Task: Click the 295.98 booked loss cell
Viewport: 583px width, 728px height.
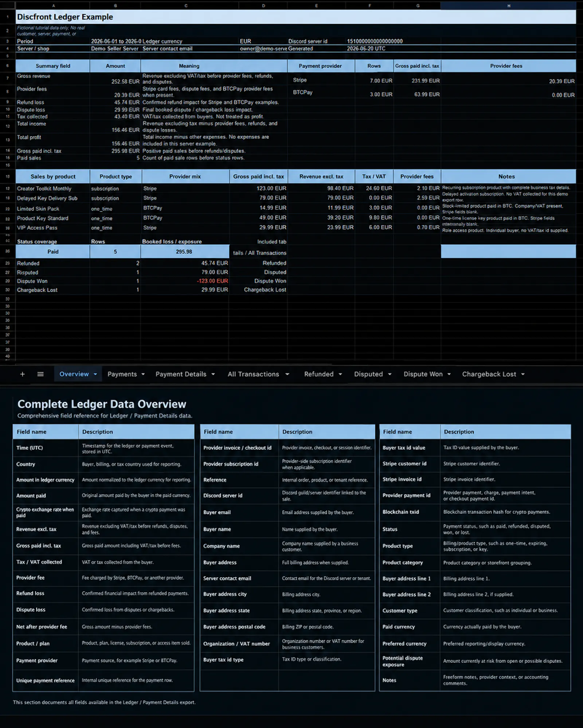Action: pyautogui.click(x=185, y=252)
